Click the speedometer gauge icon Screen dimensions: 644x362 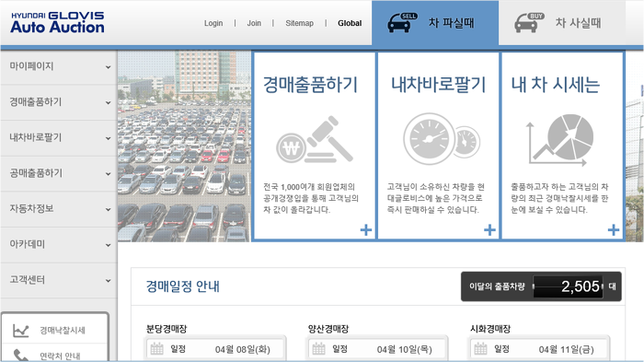click(x=442, y=139)
